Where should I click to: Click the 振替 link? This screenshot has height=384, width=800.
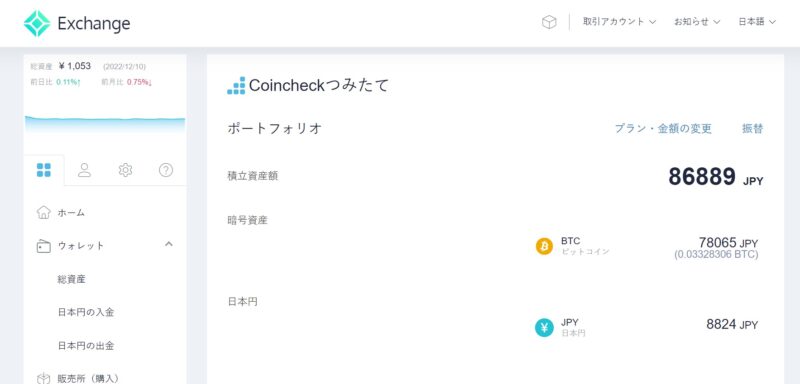753,129
